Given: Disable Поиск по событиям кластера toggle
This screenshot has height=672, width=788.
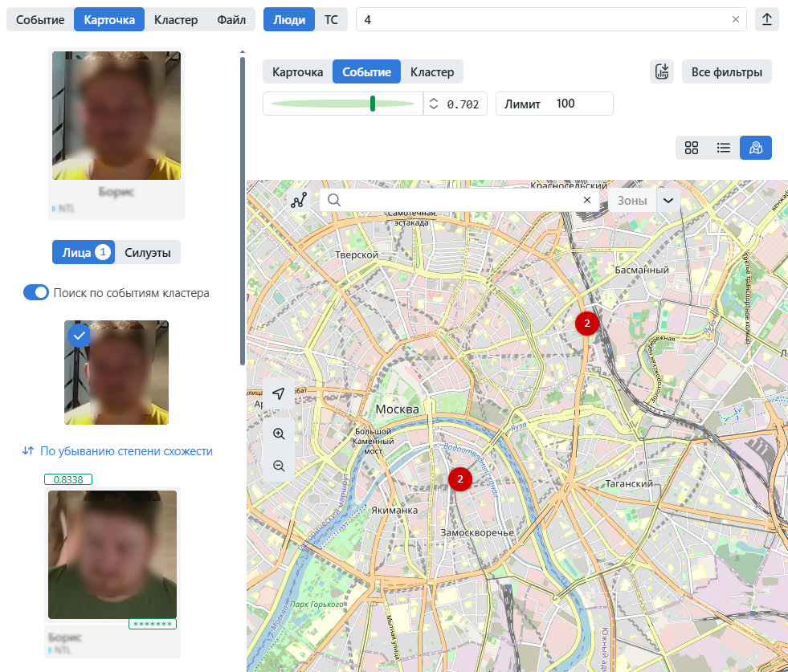Looking at the screenshot, I should [36, 292].
